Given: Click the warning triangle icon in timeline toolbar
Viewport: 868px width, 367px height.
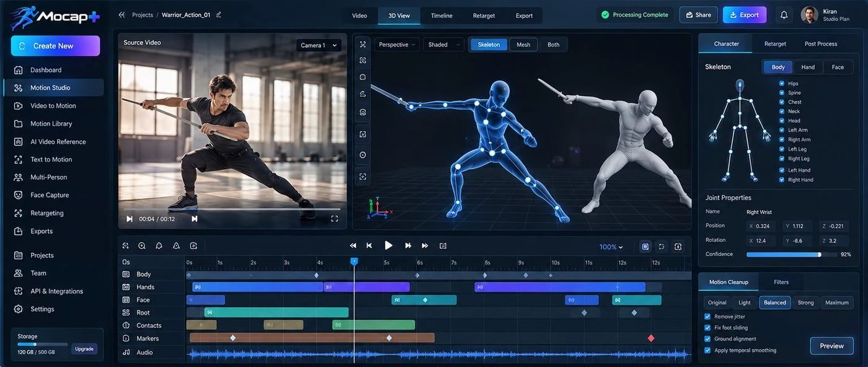Looking at the screenshot, I should click(176, 246).
